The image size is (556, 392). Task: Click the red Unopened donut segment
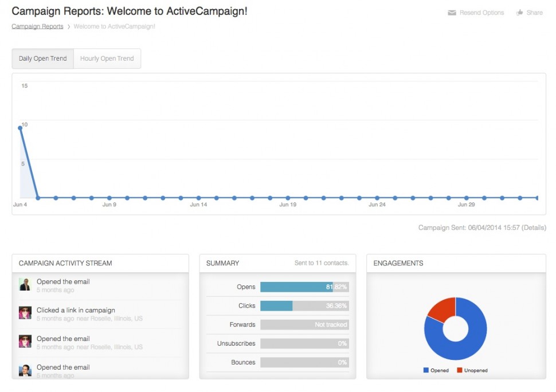(x=444, y=309)
